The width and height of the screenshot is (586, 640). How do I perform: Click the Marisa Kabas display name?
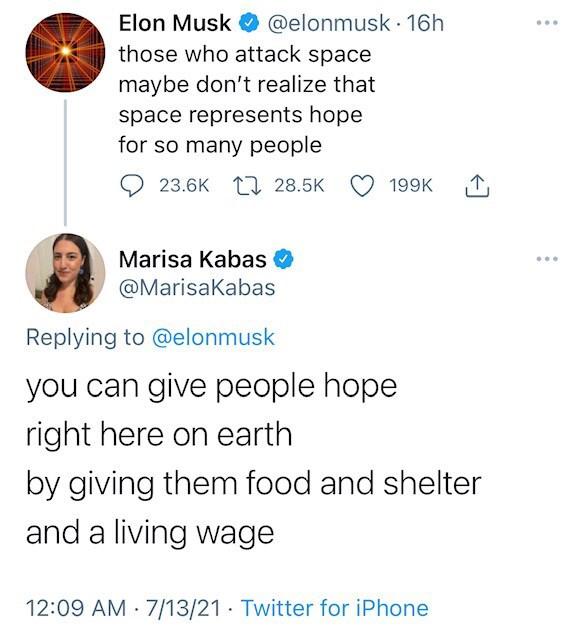click(193, 259)
